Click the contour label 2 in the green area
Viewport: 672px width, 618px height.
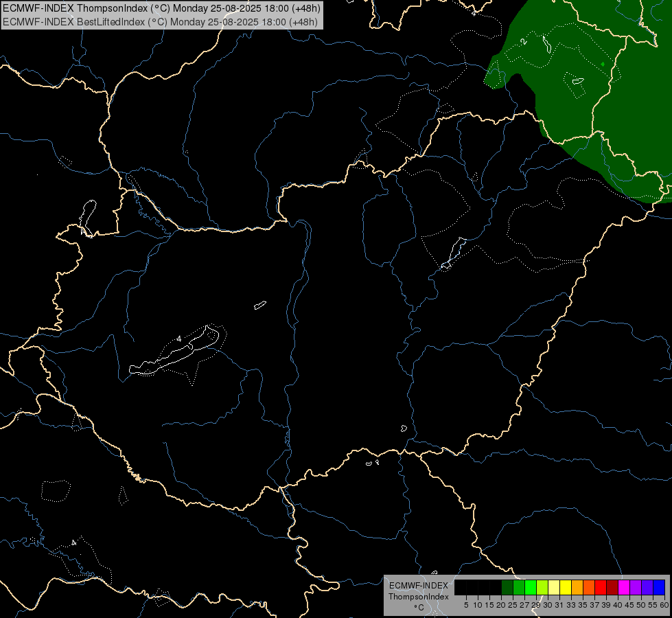[523, 42]
